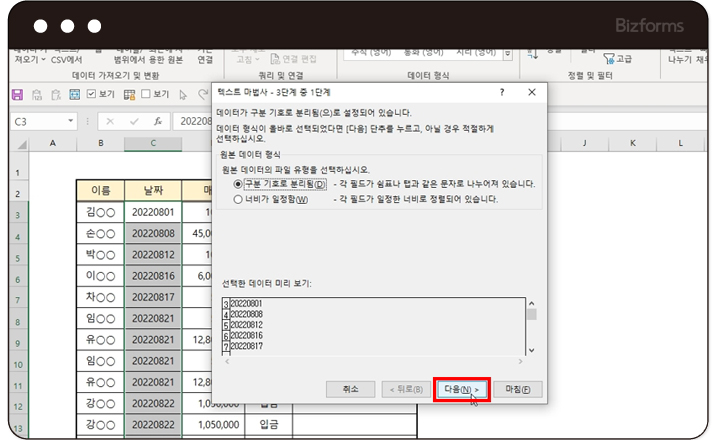This screenshot has height=440, width=715.
Task: Toggle the first 보기 checkbox in toolbar
Action: coord(93,94)
